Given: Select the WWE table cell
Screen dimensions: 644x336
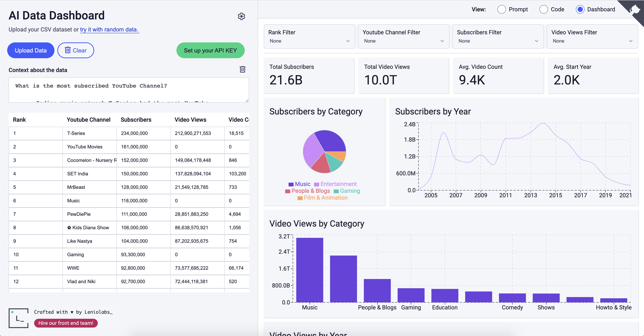Looking at the screenshot, I should click(x=89, y=268).
